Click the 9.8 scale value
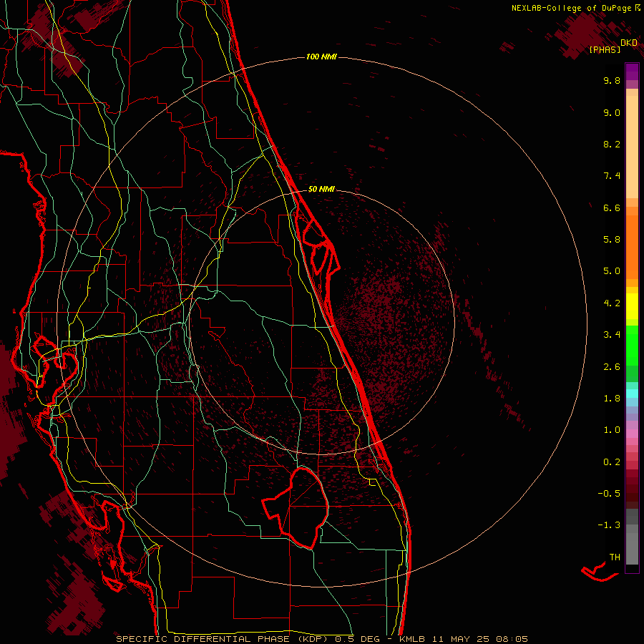 pyautogui.click(x=612, y=80)
